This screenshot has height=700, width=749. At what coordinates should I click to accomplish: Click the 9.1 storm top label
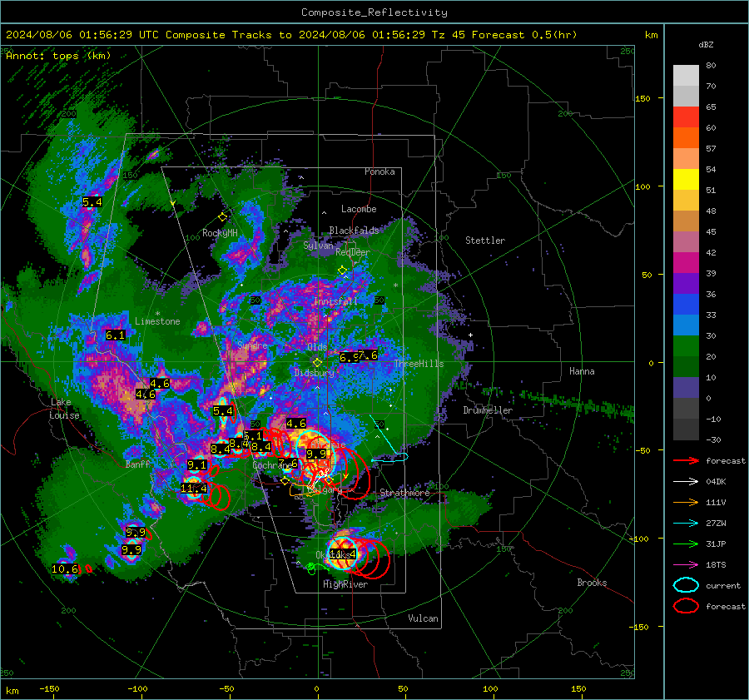tap(196, 465)
